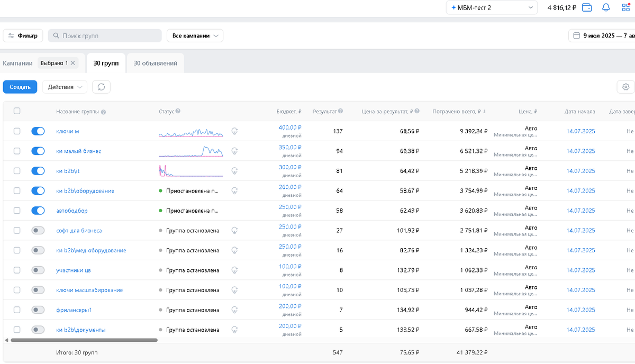Click the Создать button
This screenshot has height=364, width=635.
[x=20, y=87]
